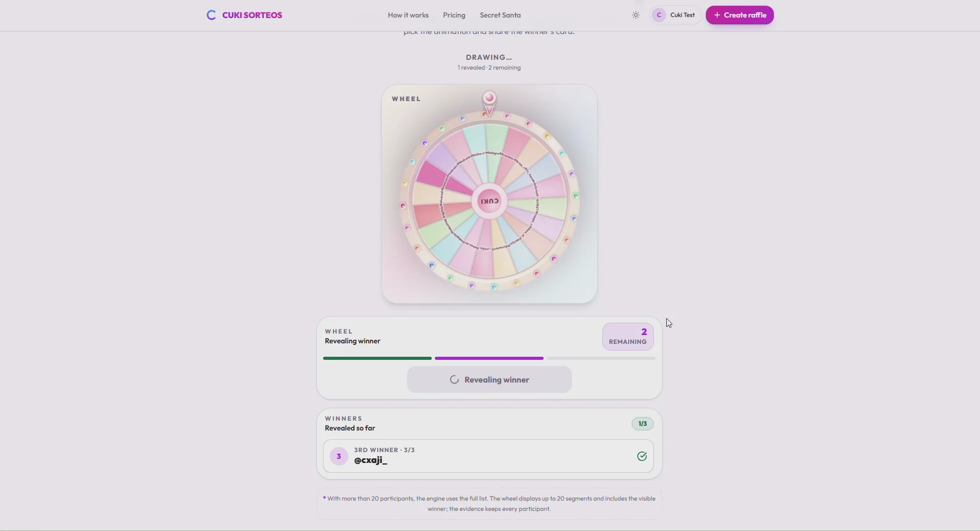Viewport: 980px width, 531px height.
Task: Click 'Revealing winner' status under WHEEL label
Action: point(352,341)
